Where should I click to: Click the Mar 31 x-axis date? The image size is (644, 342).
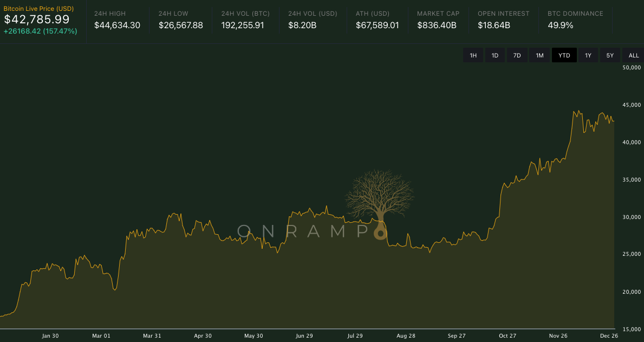point(152,336)
